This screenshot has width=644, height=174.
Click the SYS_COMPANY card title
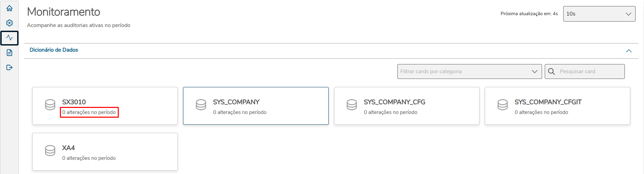click(236, 102)
